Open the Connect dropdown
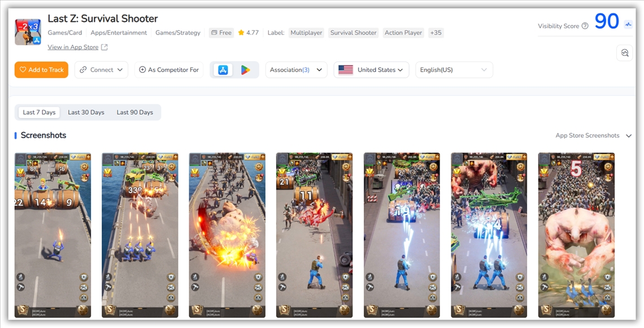Viewport: 644px width, 328px height. [101, 70]
